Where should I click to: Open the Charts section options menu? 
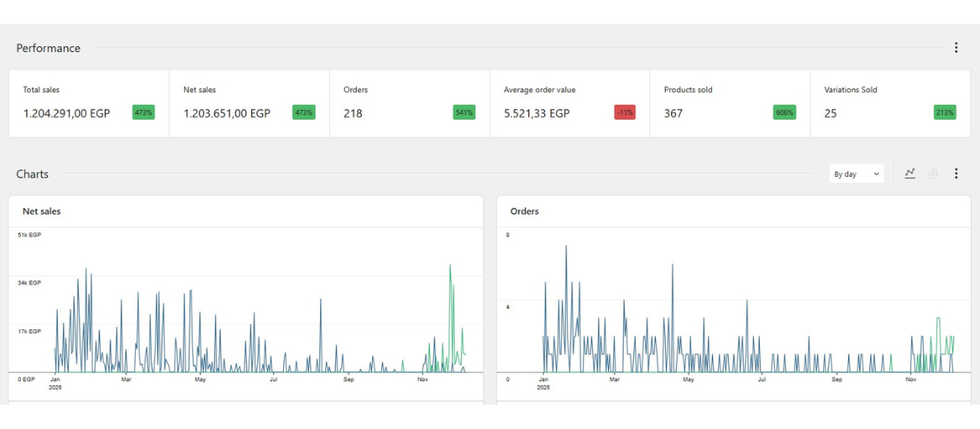pyautogui.click(x=956, y=173)
